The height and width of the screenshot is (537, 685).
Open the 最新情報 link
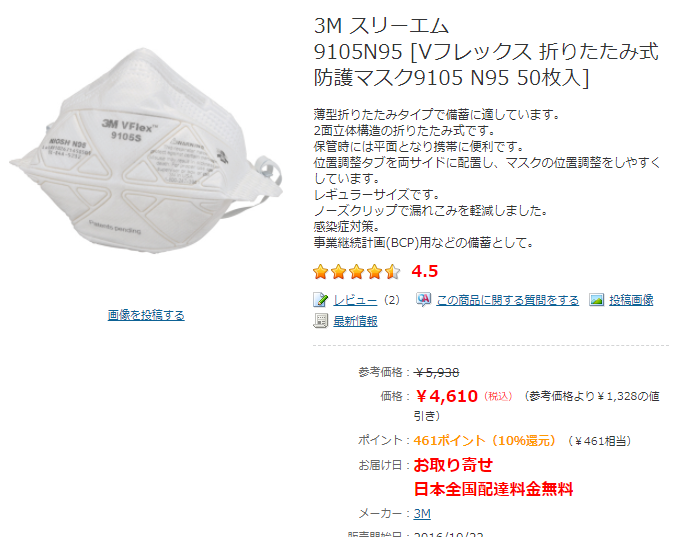pyautogui.click(x=355, y=321)
